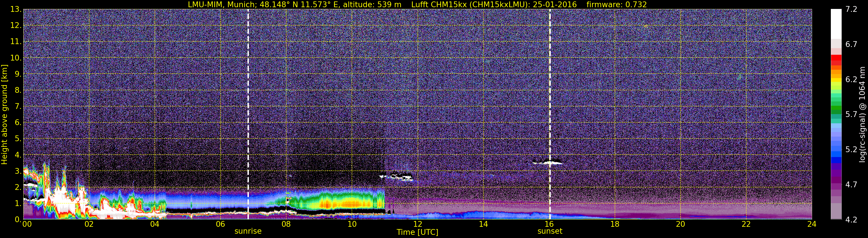
Task: Click the time axis tick label 24
Action: click(812, 224)
